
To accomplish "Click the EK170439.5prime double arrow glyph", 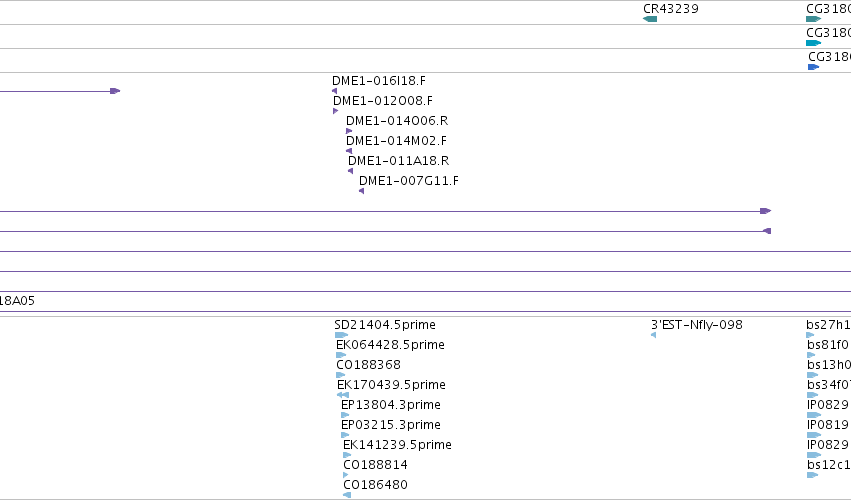I will pos(343,395).
